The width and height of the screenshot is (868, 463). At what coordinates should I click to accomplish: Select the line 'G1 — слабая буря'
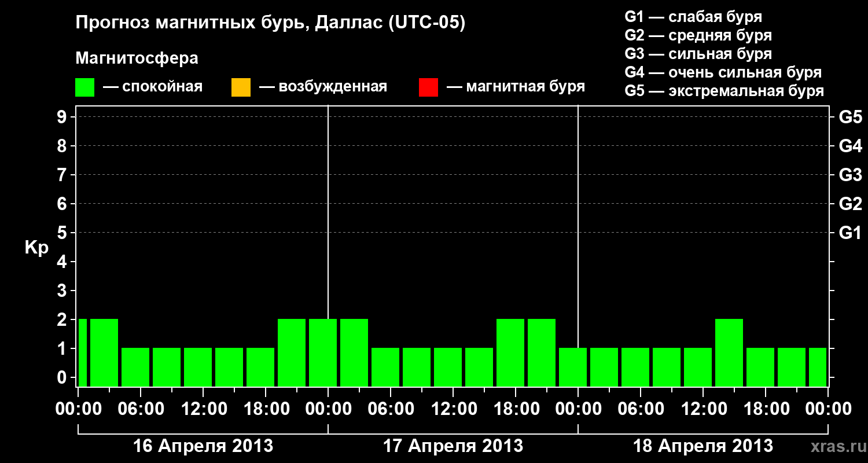pyautogui.click(x=693, y=17)
